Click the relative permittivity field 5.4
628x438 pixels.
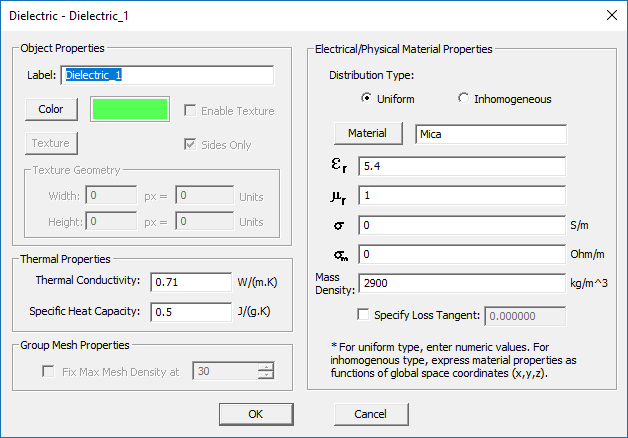[461, 166]
